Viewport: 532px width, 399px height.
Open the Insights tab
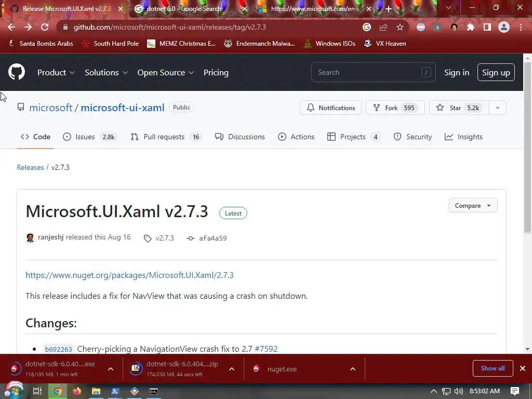[x=463, y=137]
